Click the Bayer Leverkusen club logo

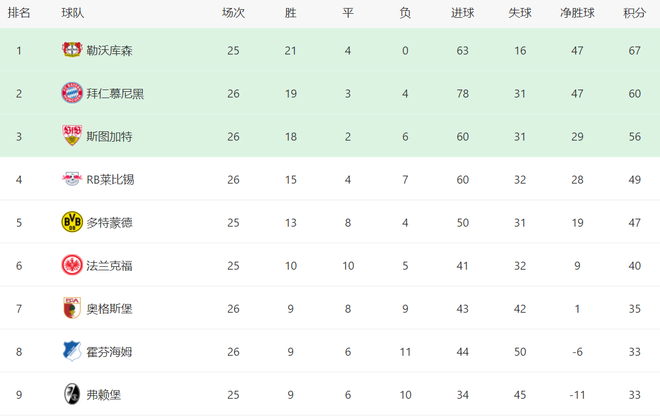click(x=72, y=50)
